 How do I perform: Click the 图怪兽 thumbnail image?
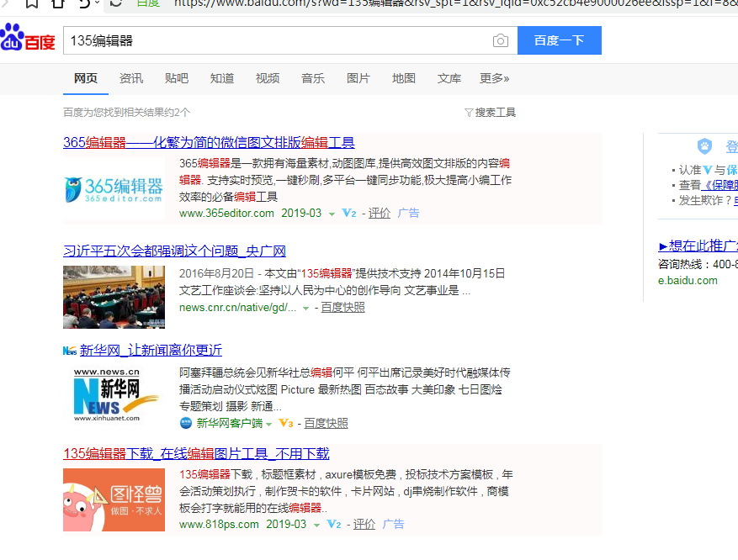click(114, 499)
